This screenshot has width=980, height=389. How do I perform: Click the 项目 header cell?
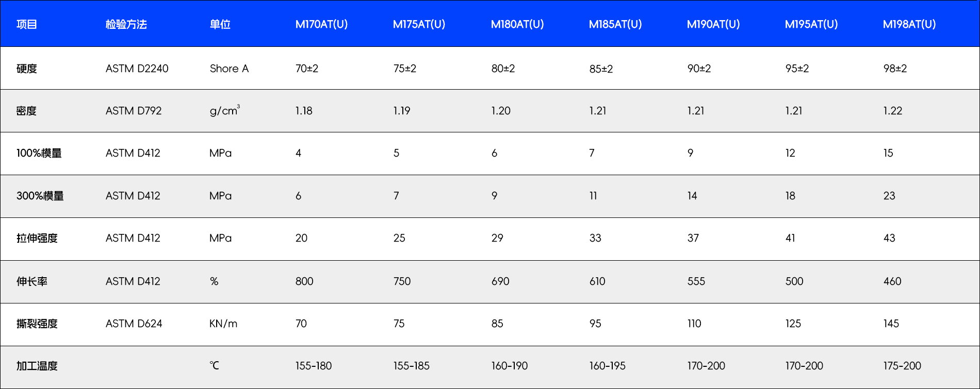27,24
